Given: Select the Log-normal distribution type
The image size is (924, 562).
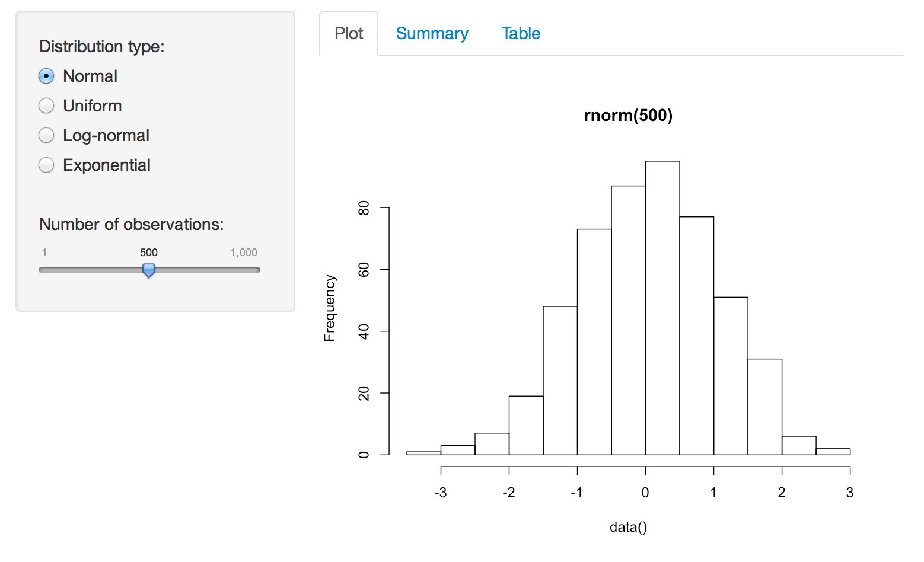Looking at the screenshot, I should pos(46,136).
